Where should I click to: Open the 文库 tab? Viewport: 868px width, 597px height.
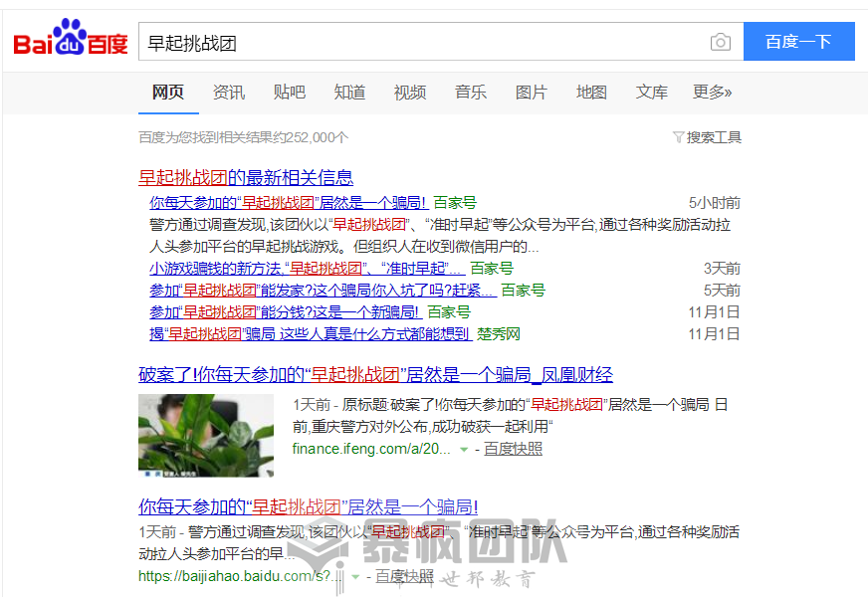[652, 93]
